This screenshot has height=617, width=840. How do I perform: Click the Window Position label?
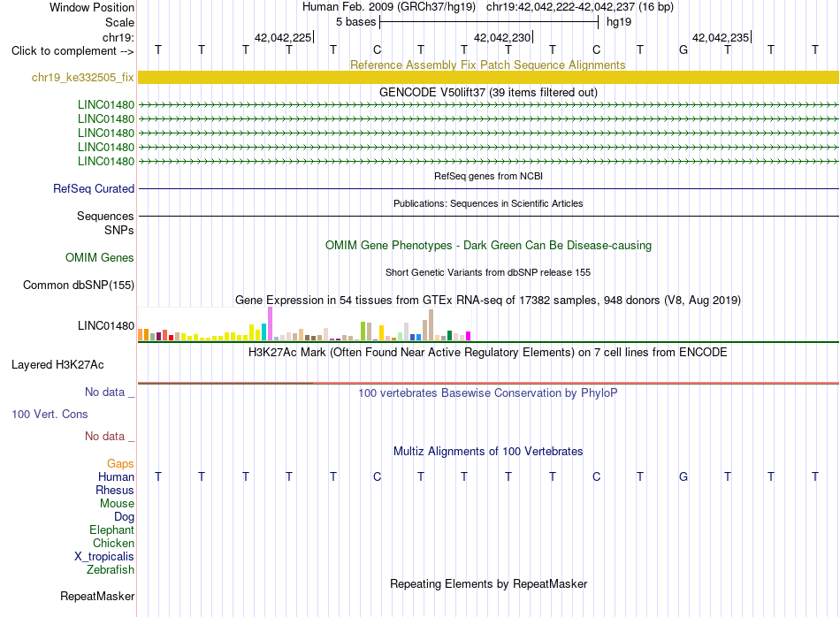(92, 7)
